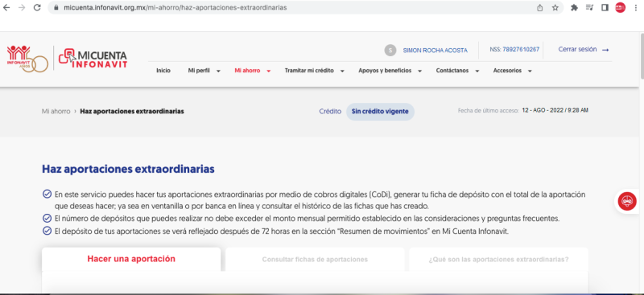
Task: Click the red browser profile avatar
Action: tap(620, 7)
